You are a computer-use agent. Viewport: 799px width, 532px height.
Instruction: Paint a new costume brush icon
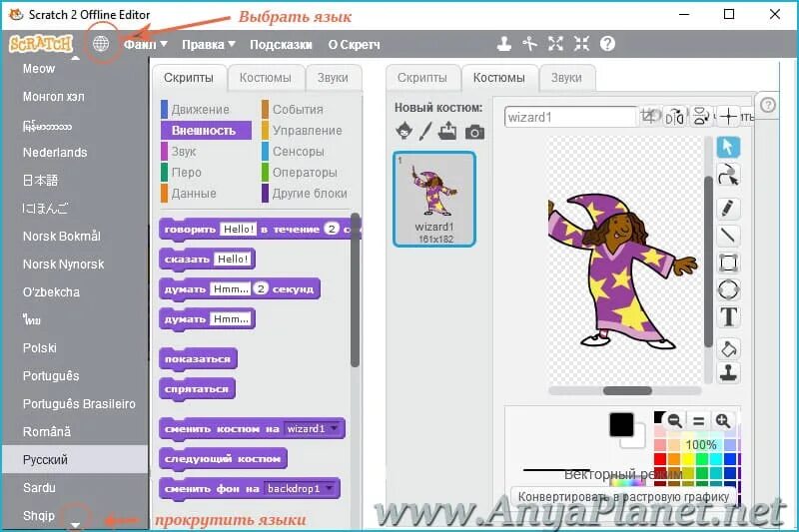tap(425, 132)
